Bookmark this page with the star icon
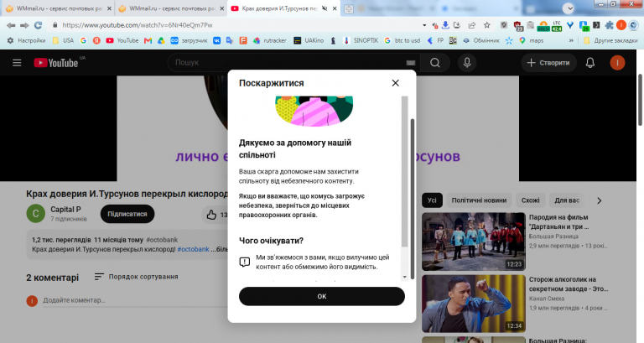Viewport: 644px width, 343px height. click(487, 25)
